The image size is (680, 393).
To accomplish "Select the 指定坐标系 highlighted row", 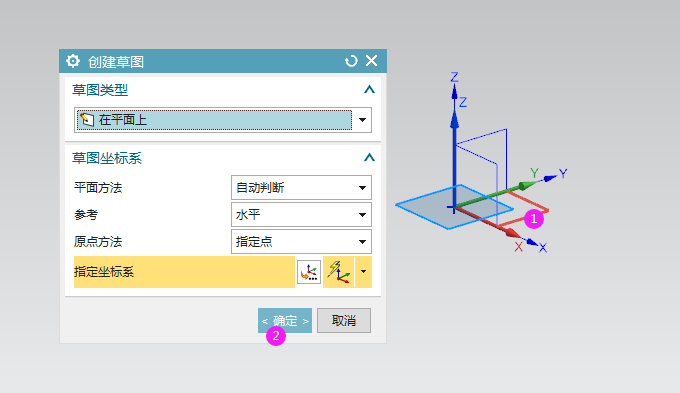I will coord(184,272).
